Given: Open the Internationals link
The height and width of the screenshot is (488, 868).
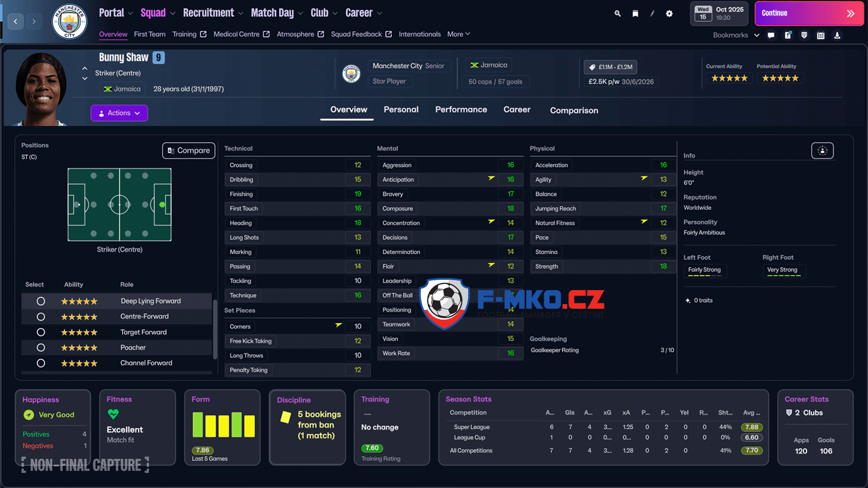Looking at the screenshot, I should tap(420, 34).
